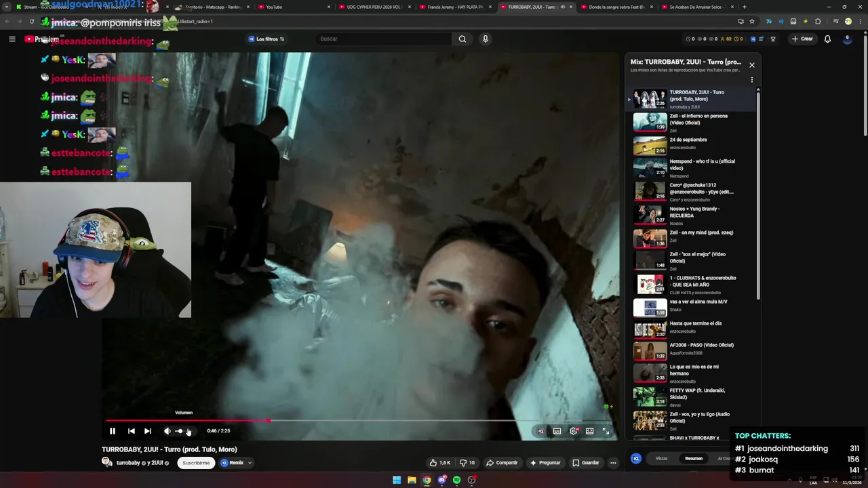
Task: Enter fullscreen video mode
Action: pyautogui.click(x=606, y=431)
